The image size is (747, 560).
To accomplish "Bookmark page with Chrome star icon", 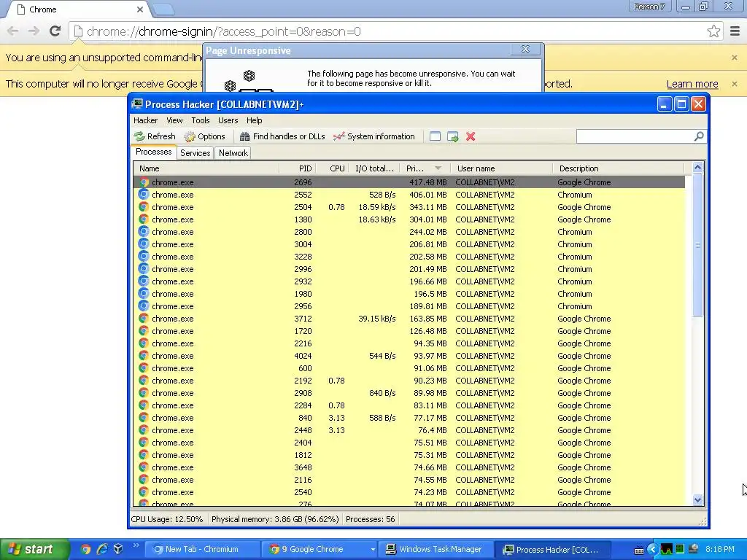I will 713,31.
